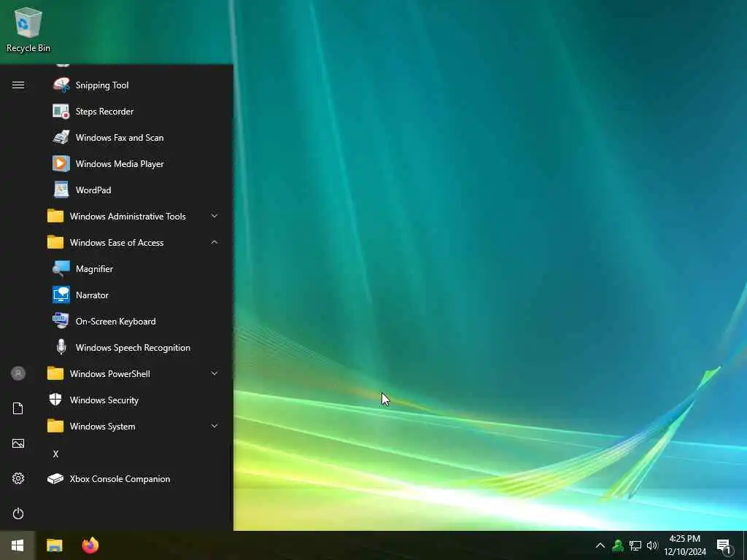Viewport: 747px width, 560px height.
Task: Open Documents from the Start sidebar
Action: (18, 408)
